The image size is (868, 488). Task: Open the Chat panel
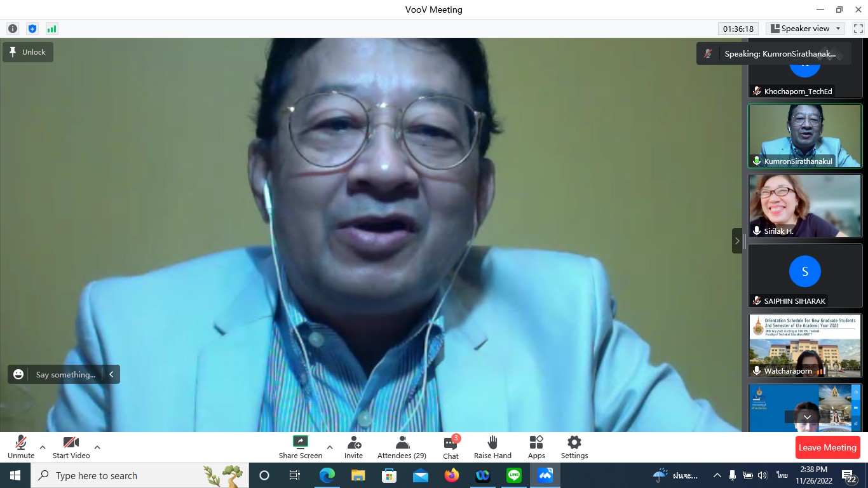pos(451,447)
